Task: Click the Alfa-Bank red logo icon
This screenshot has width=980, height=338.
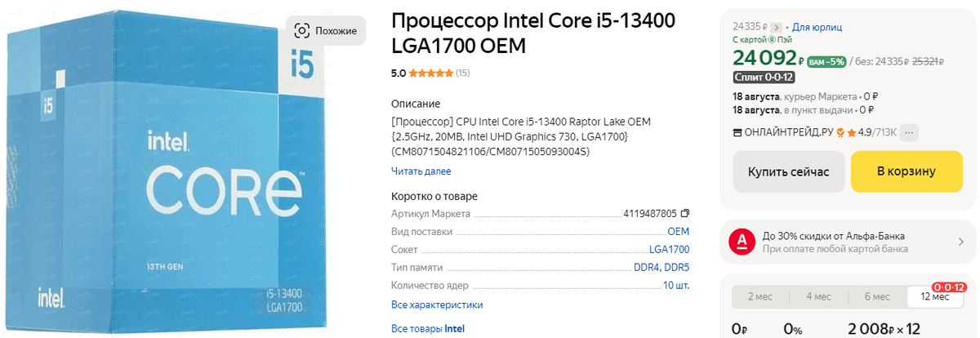Action: pyautogui.click(x=742, y=242)
